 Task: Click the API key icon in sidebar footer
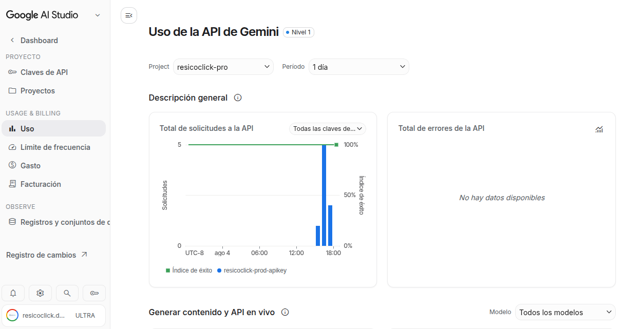[x=94, y=293]
